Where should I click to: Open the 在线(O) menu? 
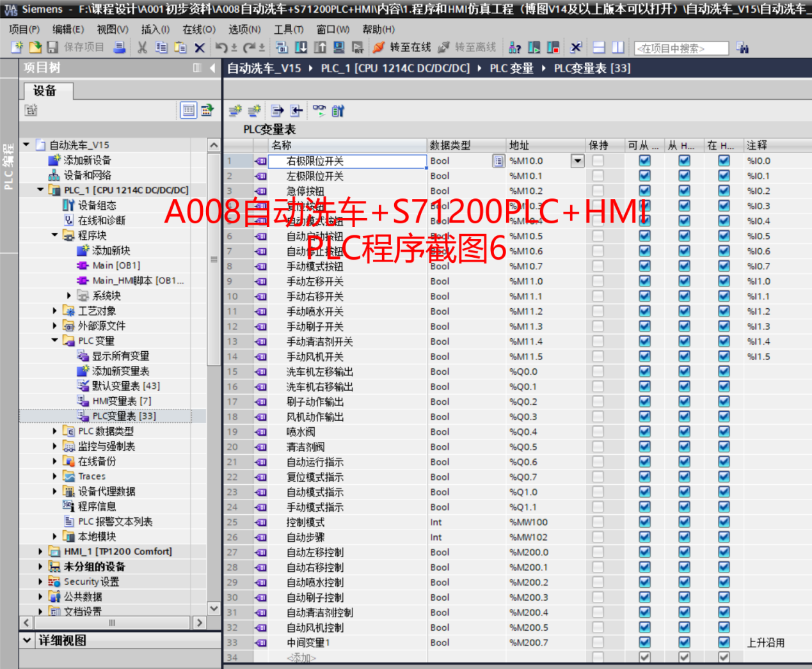(199, 29)
